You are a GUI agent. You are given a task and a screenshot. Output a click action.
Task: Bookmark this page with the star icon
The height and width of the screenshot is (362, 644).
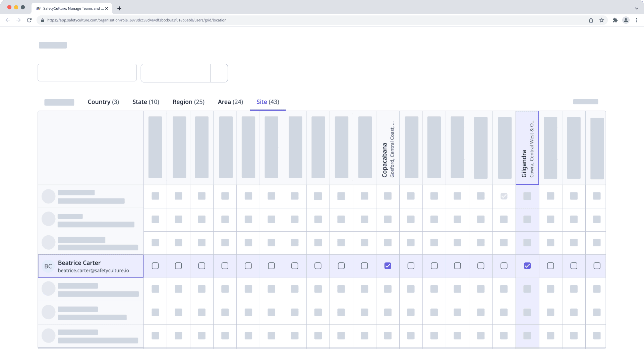pos(602,20)
